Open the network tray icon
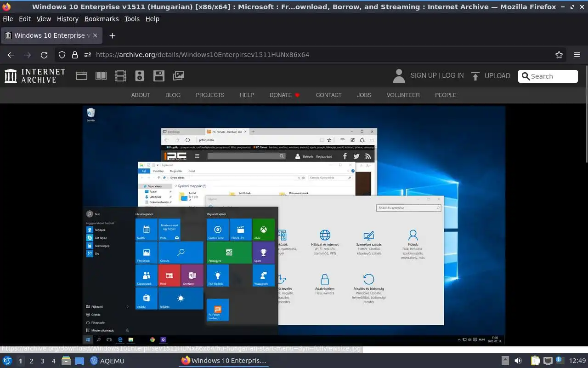This screenshot has width=588, height=368. click(x=548, y=361)
